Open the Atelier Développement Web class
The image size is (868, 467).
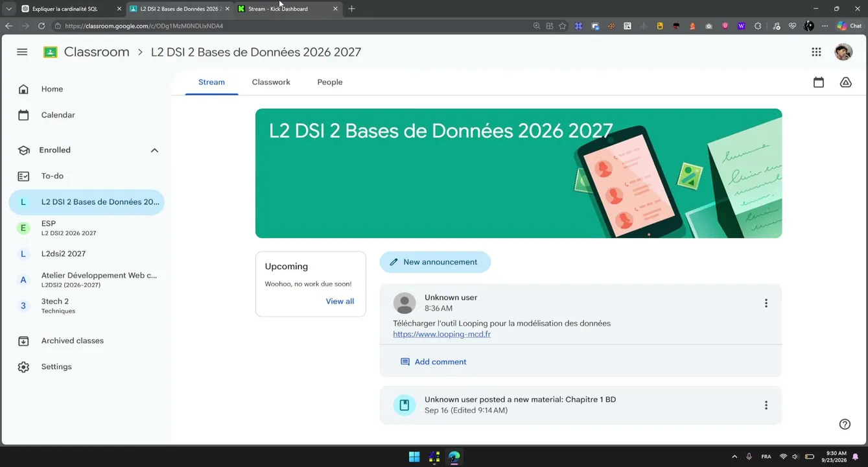(86, 280)
